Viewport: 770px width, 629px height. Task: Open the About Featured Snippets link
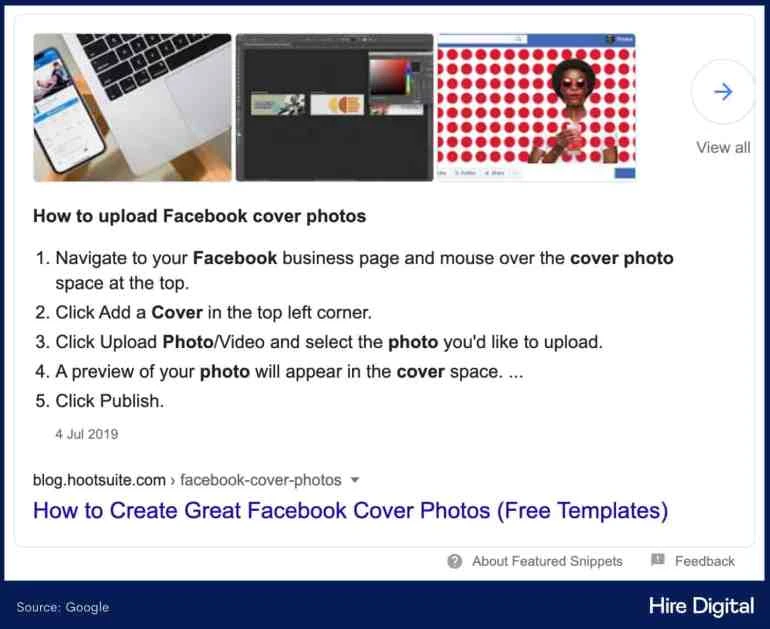(547, 561)
